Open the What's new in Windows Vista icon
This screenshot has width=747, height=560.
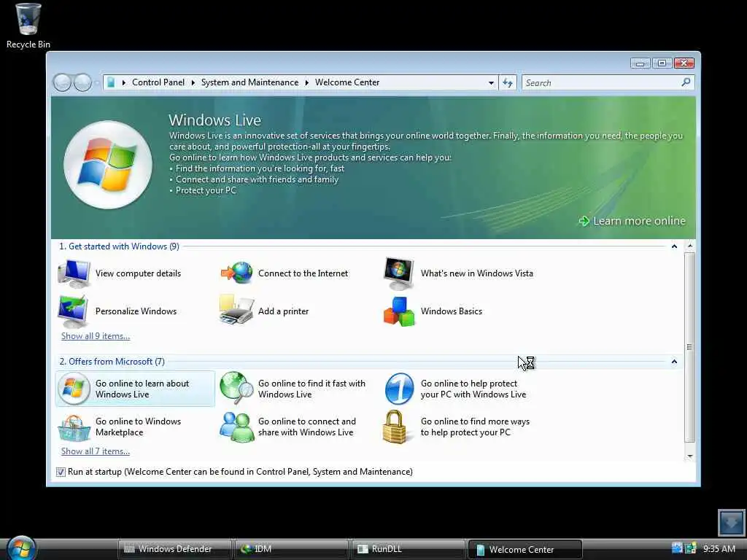pyautogui.click(x=399, y=273)
